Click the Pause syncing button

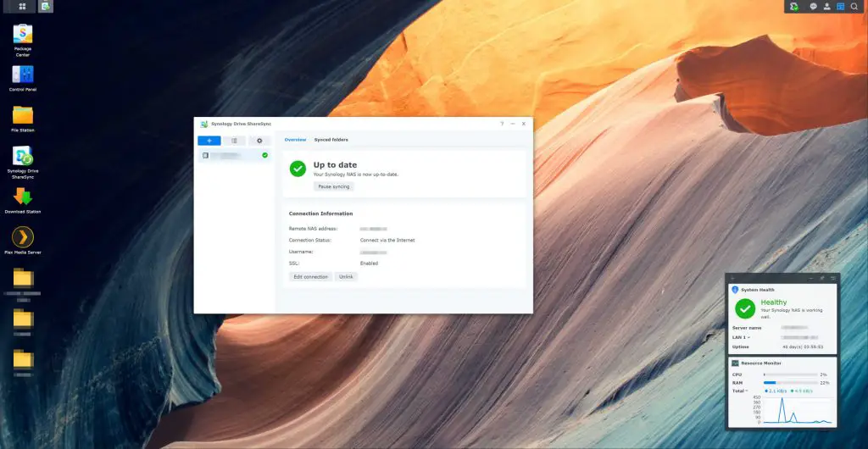[x=334, y=186]
